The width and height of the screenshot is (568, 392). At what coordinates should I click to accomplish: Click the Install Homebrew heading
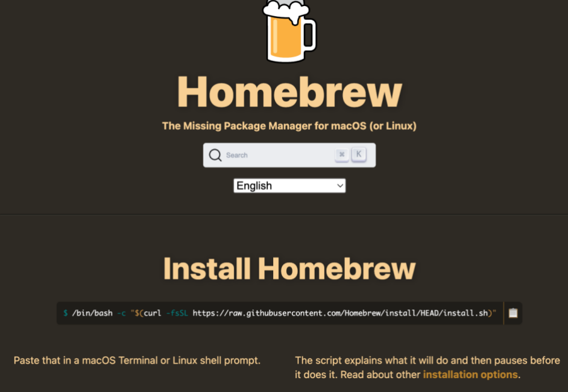pos(289,268)
